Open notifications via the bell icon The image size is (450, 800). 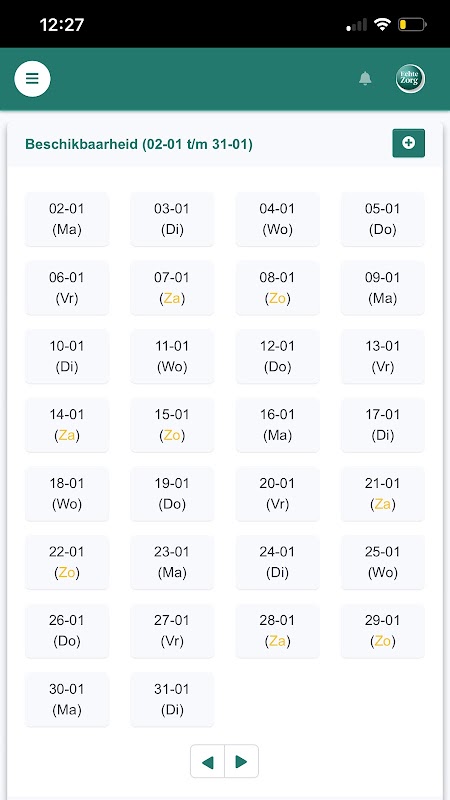point(365,79)
